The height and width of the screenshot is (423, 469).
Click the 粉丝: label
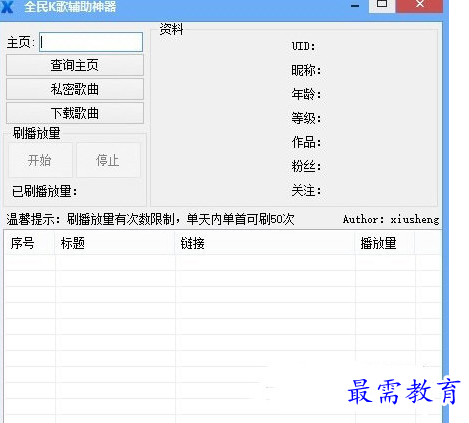click(x=306, y=166)
